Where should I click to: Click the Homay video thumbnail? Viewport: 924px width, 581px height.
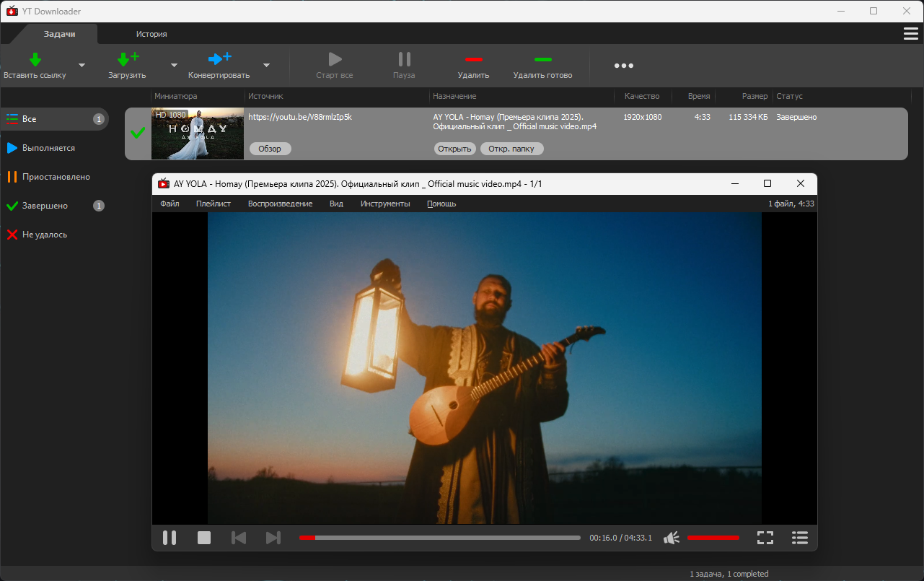point(198,134)
